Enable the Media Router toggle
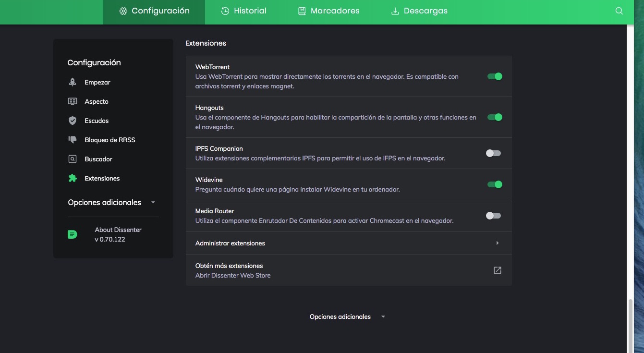 pos(493,216)
